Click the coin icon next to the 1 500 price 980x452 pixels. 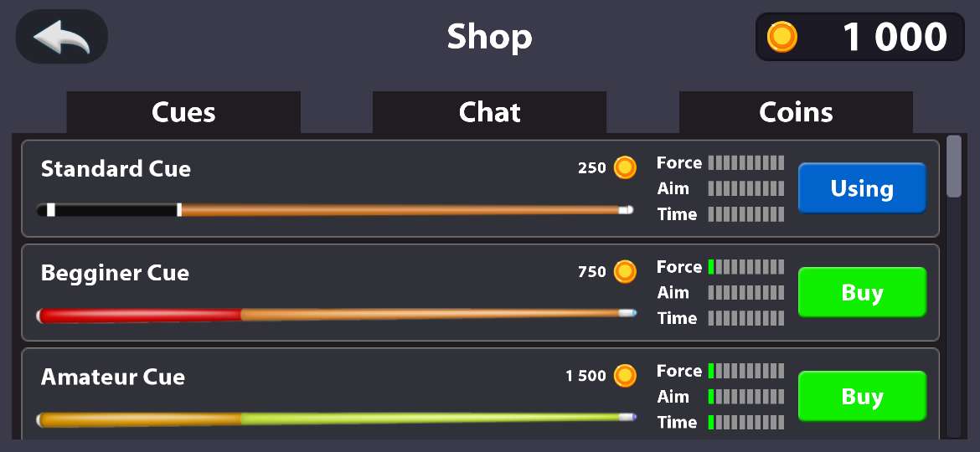coord(625,376)
